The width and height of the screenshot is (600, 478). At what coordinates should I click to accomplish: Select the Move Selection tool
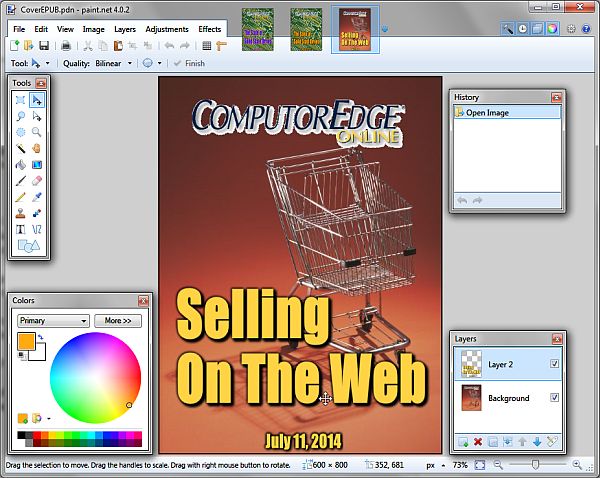coord(37,116)
